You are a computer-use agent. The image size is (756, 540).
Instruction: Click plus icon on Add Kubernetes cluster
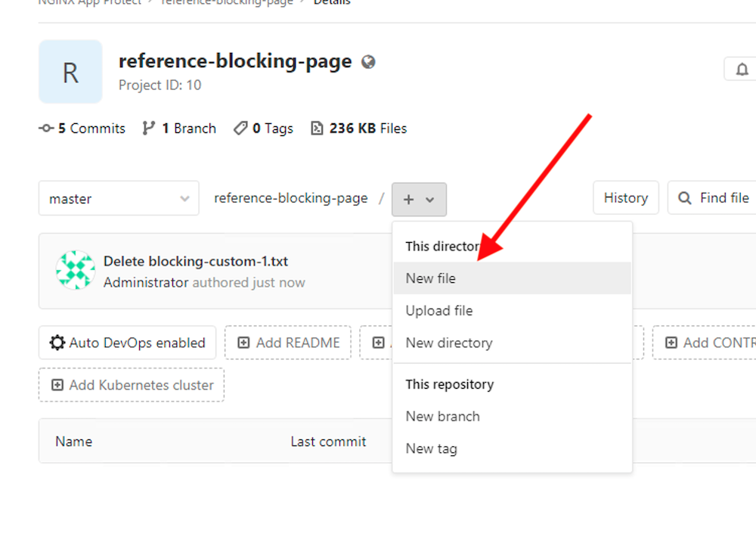(x=57, y=385)
